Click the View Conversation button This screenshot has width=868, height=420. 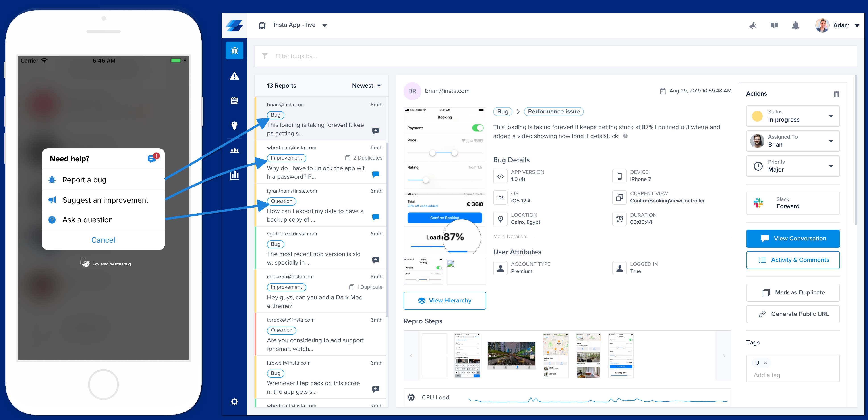click(x=793, y=239)
